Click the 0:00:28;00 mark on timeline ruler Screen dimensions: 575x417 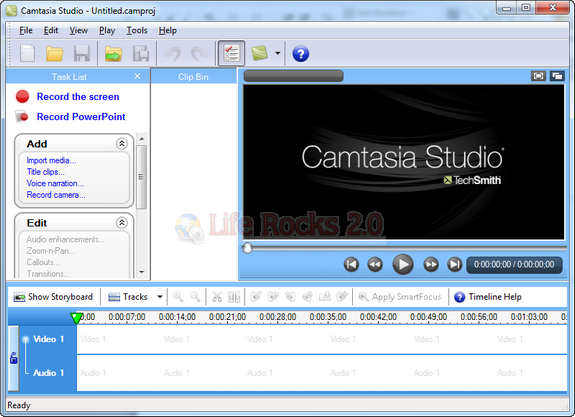278,317
